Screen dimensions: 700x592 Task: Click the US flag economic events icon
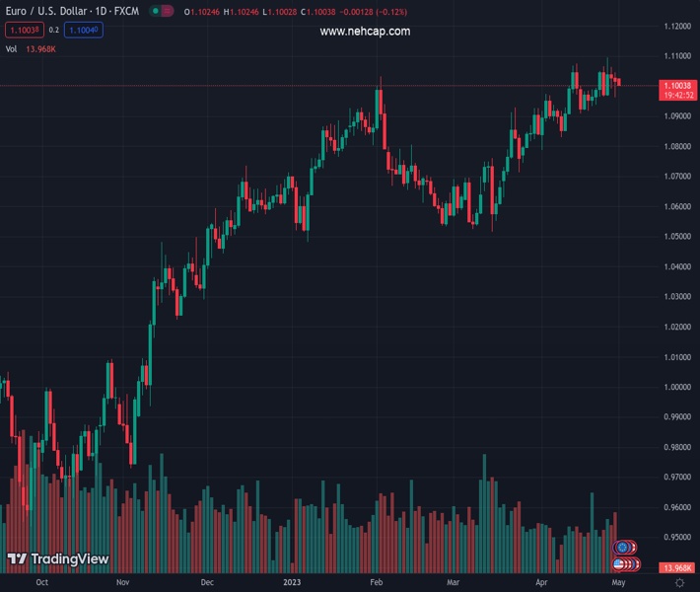pyautogui.click(x=622, y=563)
